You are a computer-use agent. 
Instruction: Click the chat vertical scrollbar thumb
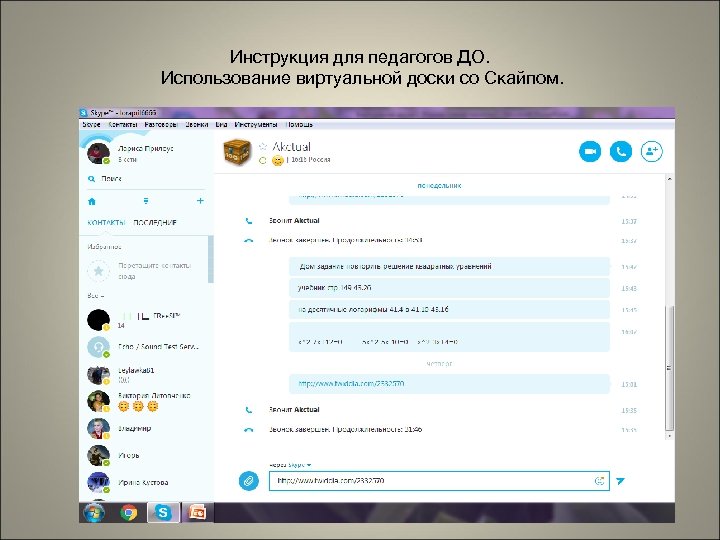669,368
